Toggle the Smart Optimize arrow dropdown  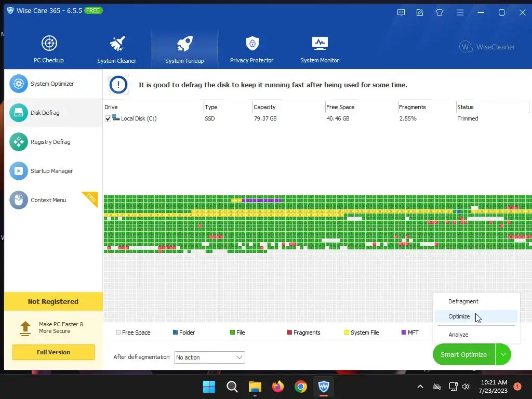[503, 354]
